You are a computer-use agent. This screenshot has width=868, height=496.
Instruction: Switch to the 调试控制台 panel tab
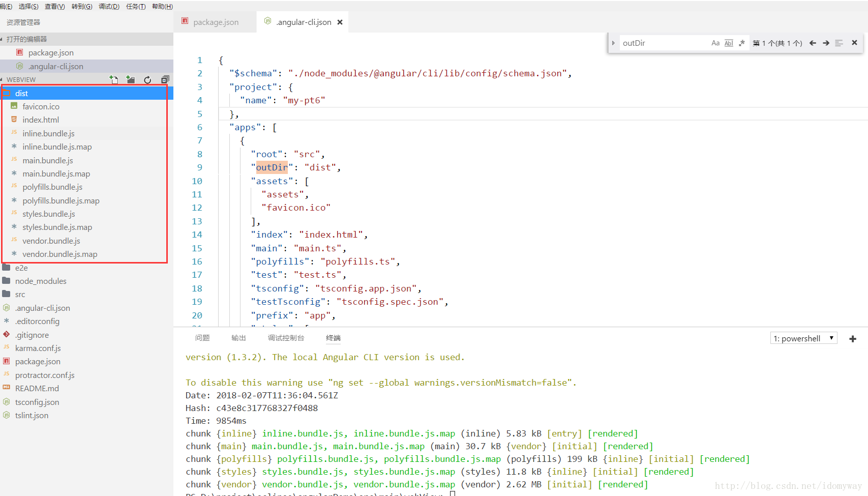286,338
